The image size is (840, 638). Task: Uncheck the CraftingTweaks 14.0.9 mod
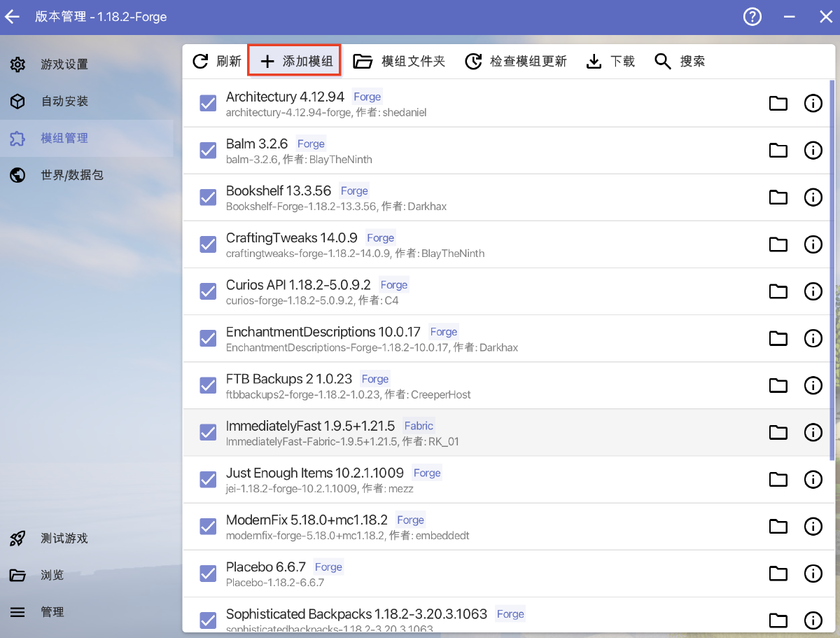[x=208, y=244]
